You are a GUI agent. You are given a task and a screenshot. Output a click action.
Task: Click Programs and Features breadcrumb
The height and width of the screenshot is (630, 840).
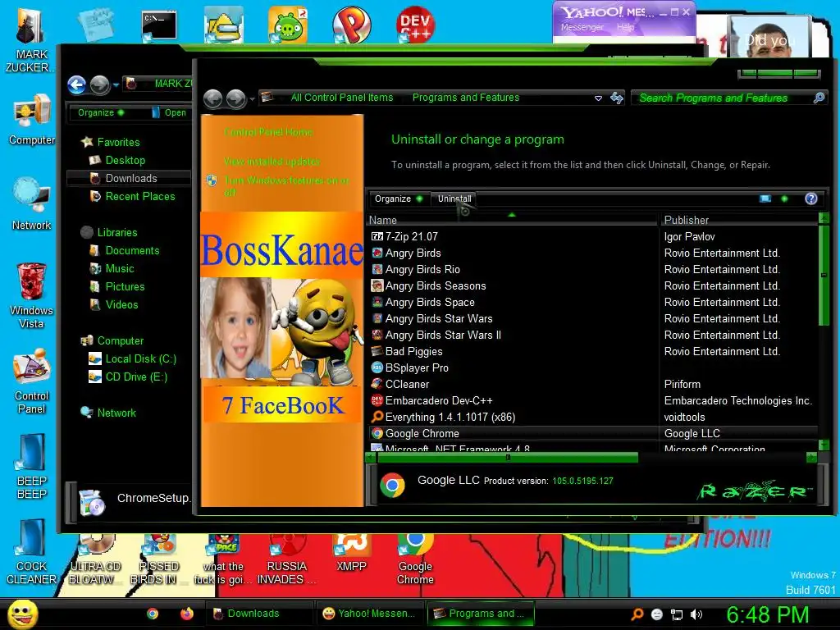pos(466,98)
